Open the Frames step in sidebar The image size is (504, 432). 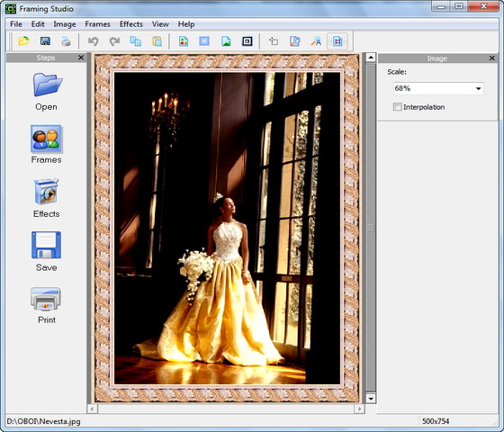coord(46,145)
